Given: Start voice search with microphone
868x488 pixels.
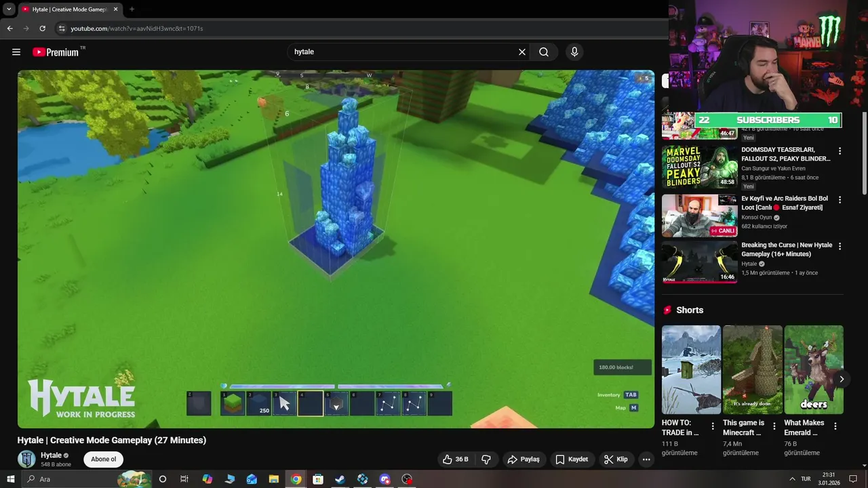Looking at the screenshot, I should coord(574,52).
